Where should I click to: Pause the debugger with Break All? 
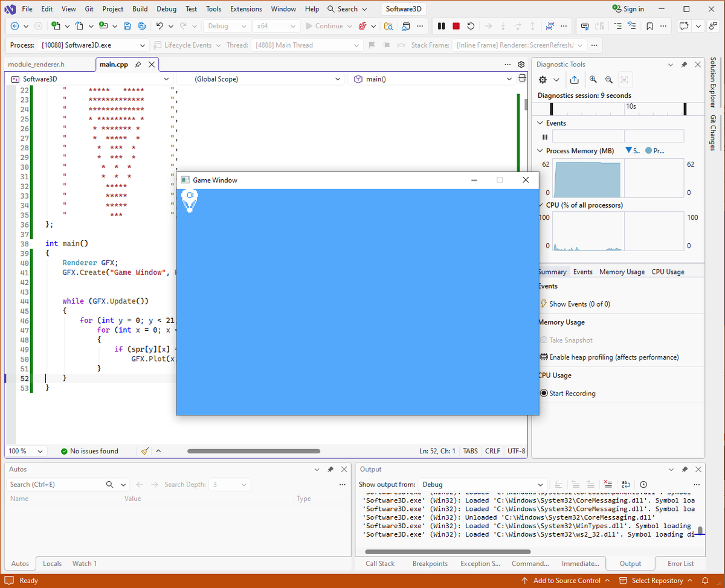[x=441, y=26]
